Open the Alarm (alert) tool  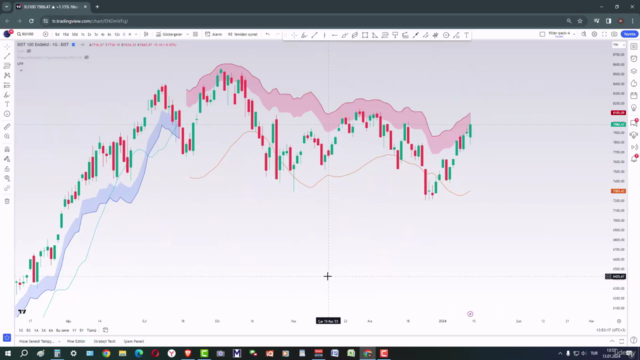click(x=213, y=34)
